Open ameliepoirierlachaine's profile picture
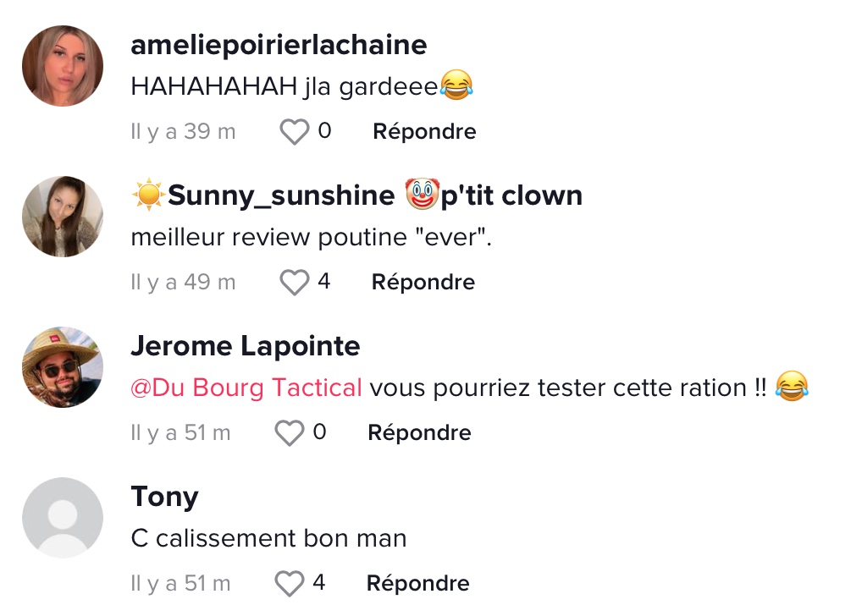The height and width of the screenshot is (616, 862). [x=63, y=66]
